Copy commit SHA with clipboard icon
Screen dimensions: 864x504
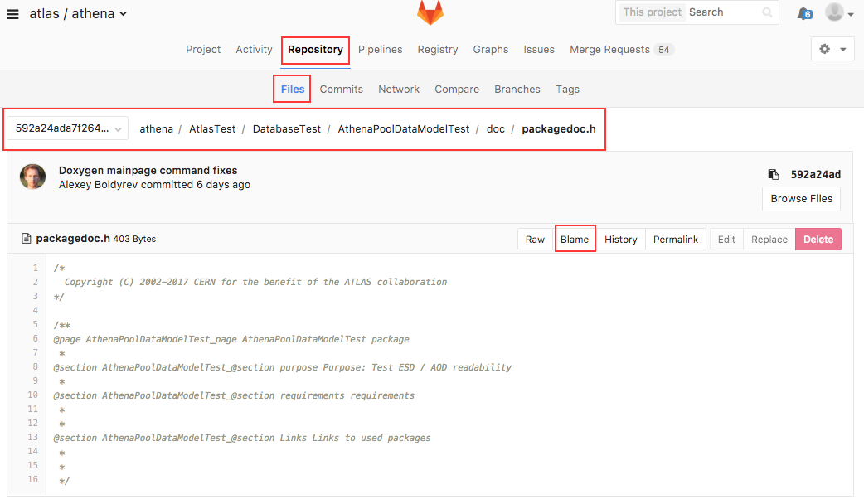(774, 175)
